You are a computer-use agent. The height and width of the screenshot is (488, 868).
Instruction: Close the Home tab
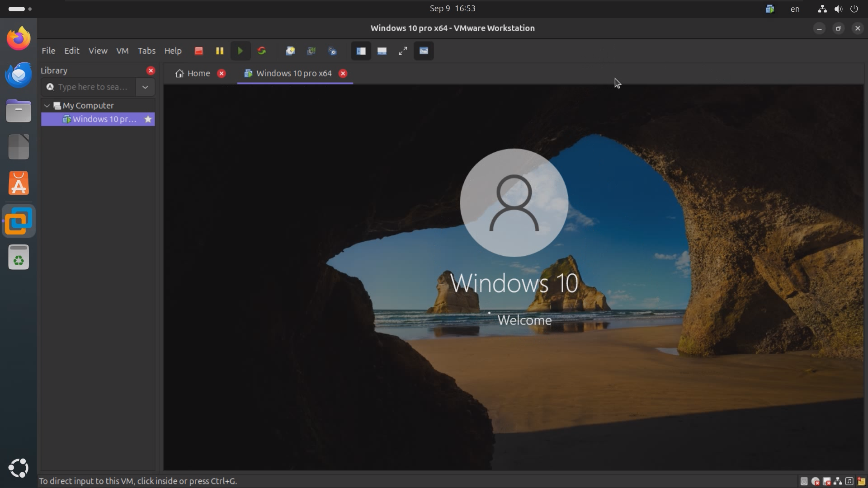coord(222,73)
